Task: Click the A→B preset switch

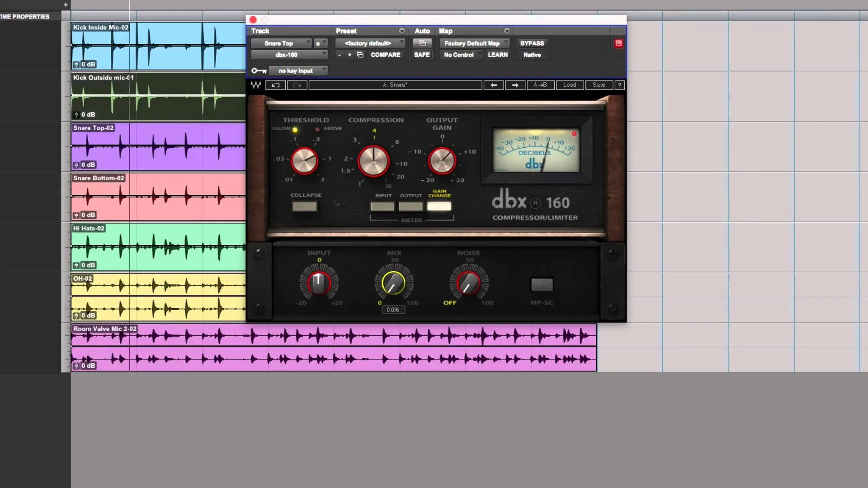Action: pyautogui.click(x=541, y=85)
